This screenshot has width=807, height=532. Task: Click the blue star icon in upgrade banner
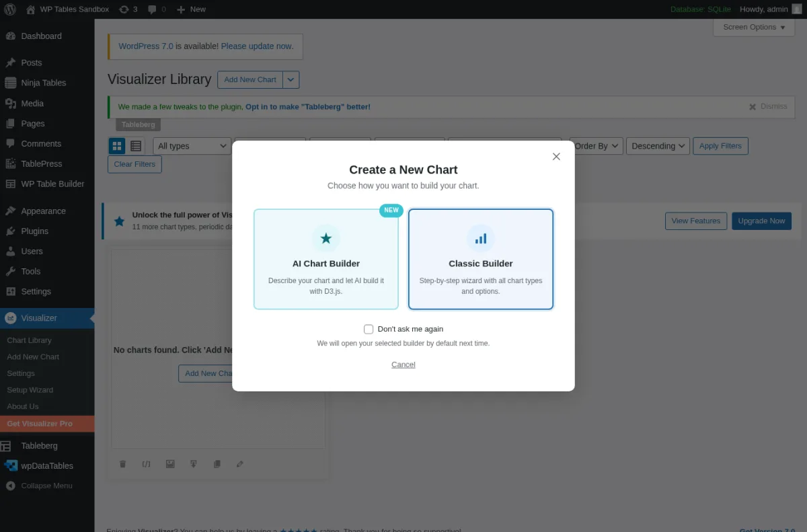(x=119, y=221)
